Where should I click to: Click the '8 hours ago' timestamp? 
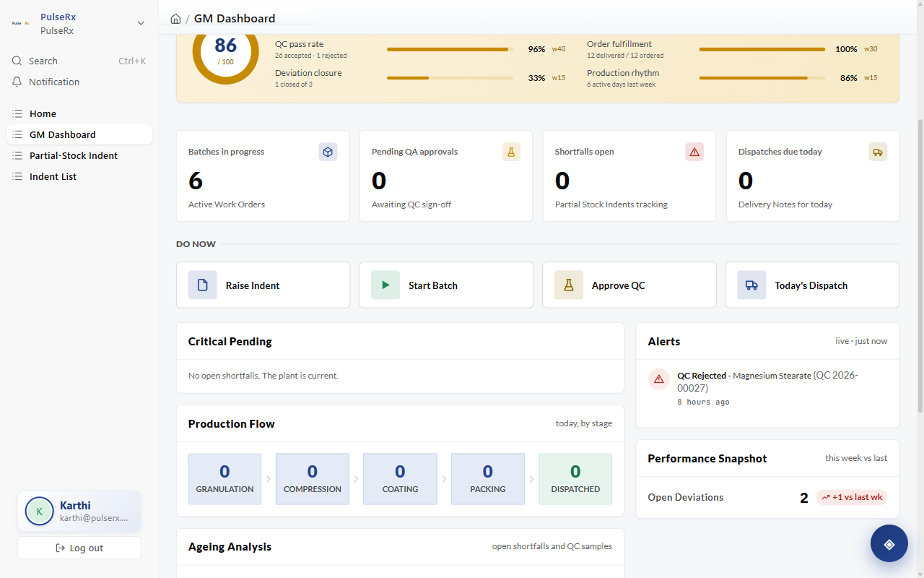coord(703,402)
